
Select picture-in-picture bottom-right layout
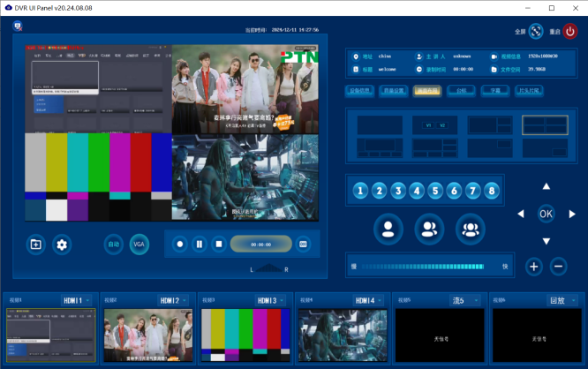545,147
